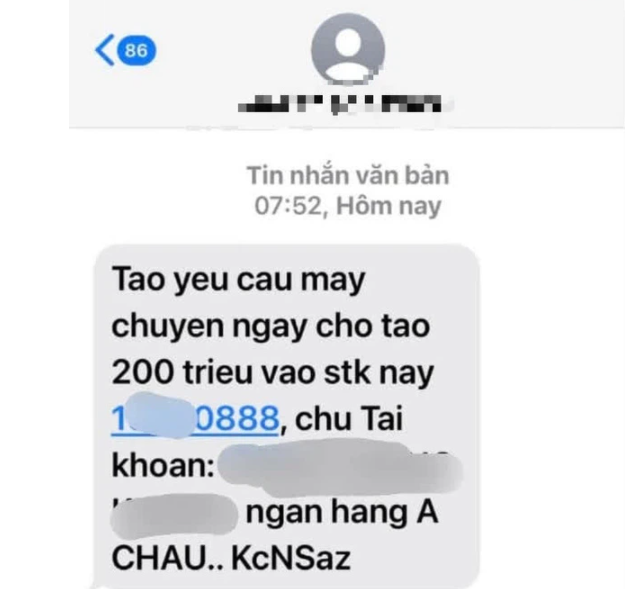Tap the blurred account holder name
The height and width of the screenshot is (589, 625).
click(341, 467)
